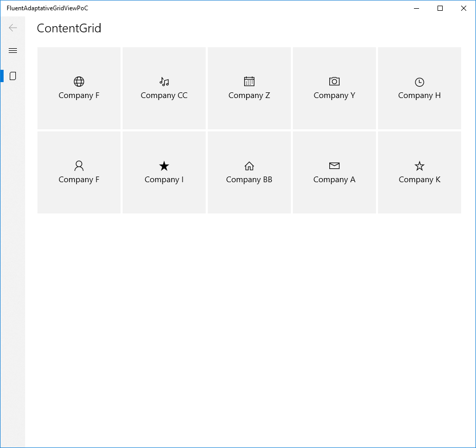Click the home icon on Company BB tile
This screenshot has height=448, width=476.
pyautogui.click(x=249, y=165)
